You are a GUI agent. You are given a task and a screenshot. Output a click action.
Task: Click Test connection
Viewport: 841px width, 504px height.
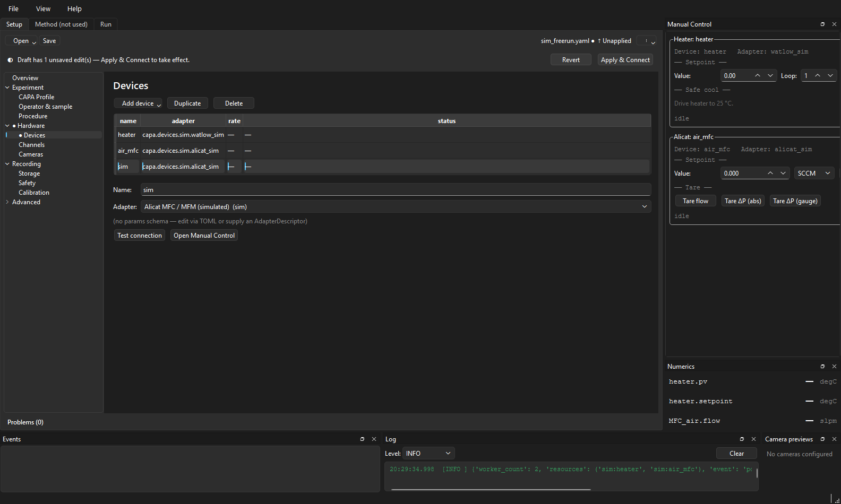coord(140,236)
